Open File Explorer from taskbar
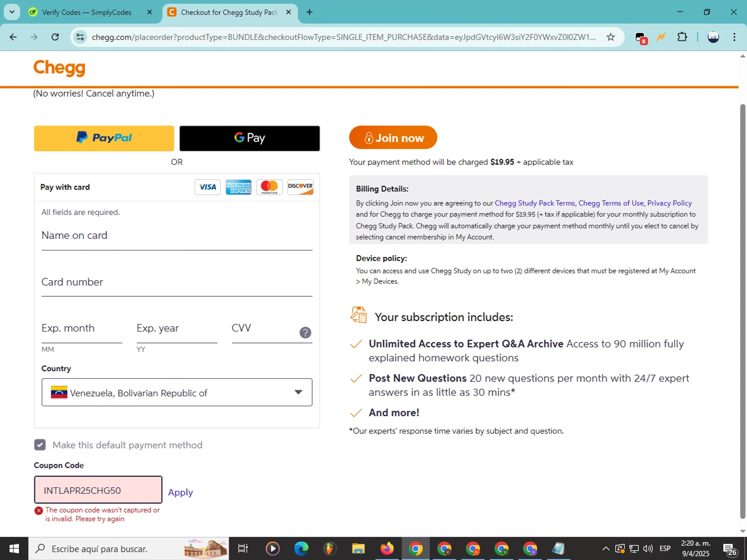Screen dimensions: 747x560 tap(358, 549)
